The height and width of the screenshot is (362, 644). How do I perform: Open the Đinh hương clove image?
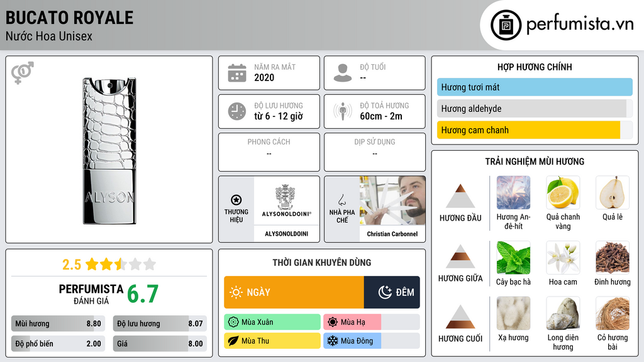[x=613, y=258]
